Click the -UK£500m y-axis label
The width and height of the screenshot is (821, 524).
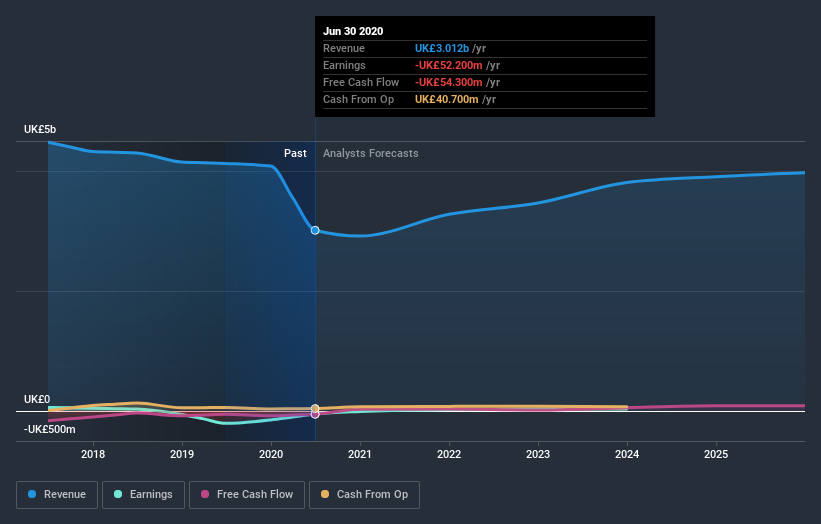(49, 429)
